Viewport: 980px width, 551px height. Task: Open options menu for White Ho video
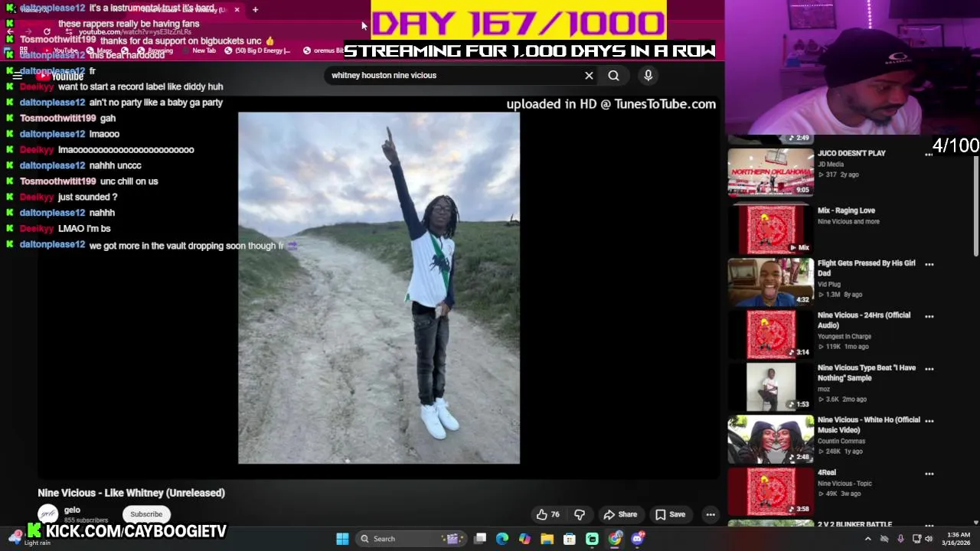[929, 420]
